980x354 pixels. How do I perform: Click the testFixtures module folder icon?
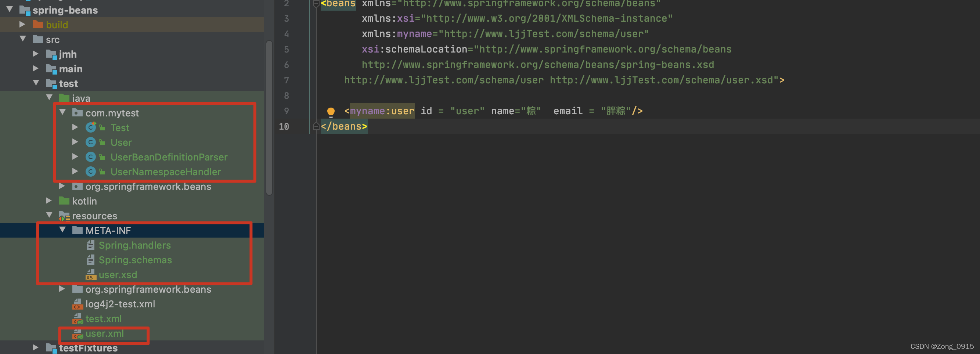[x=51, y=348]
